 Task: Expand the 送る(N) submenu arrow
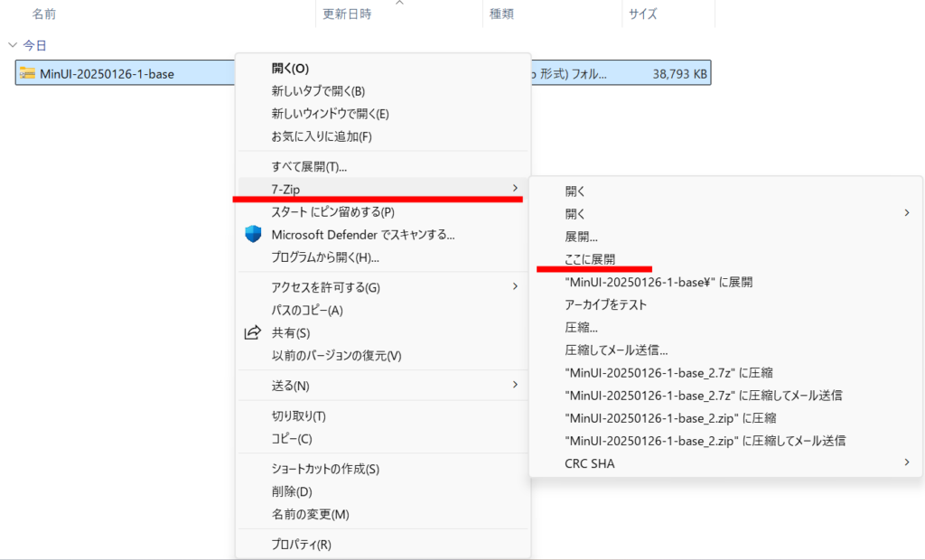click(515, 385)
